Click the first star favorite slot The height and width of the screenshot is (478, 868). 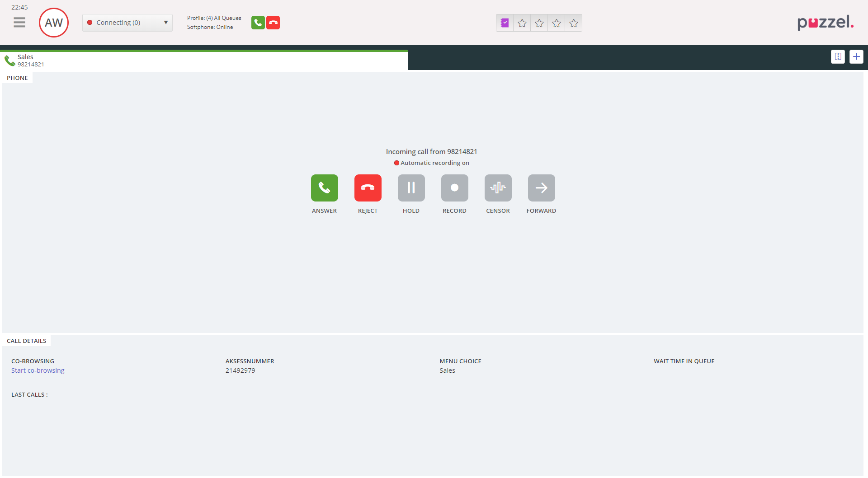pyautogui.click(x=522, y=23)
